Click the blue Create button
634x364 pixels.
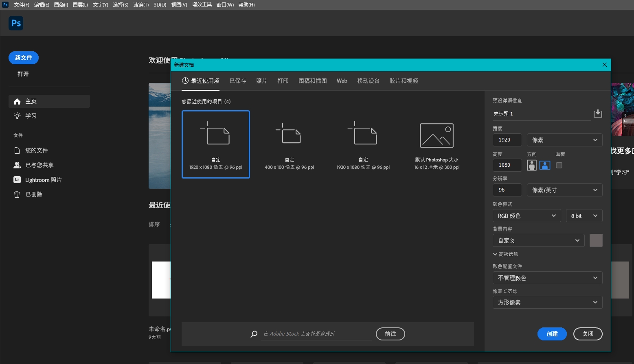pos(552,334)
